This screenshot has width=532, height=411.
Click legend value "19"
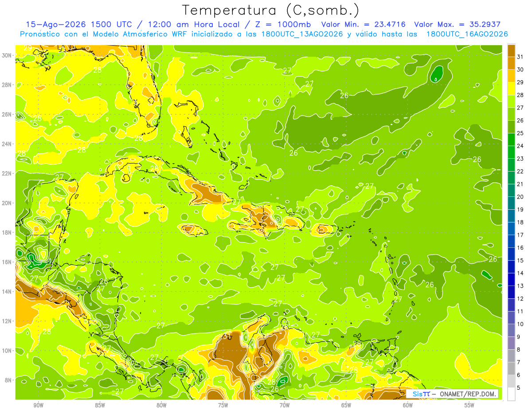[x=520, y=209]
